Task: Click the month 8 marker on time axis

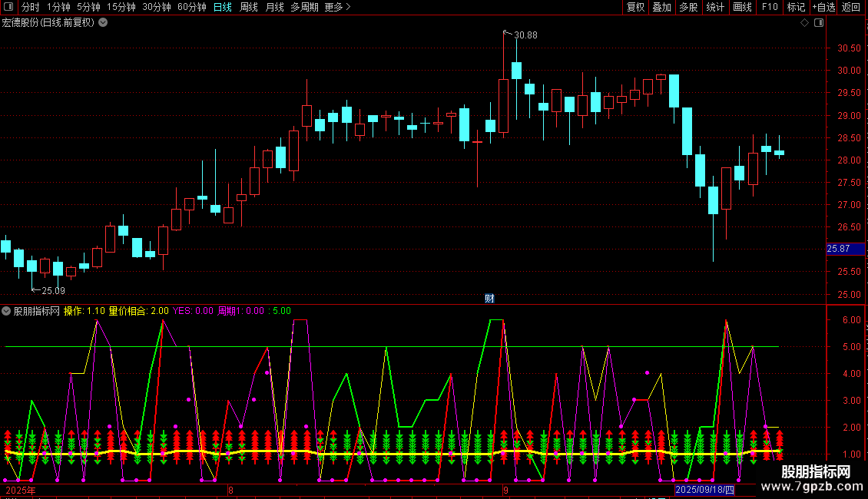Action: [x=231, y=490]
